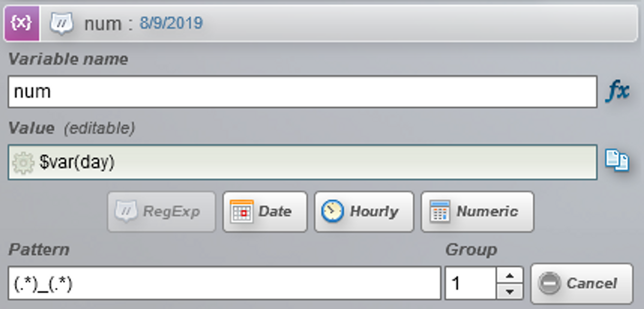Open the fx function editor icon

coord(617,91)
